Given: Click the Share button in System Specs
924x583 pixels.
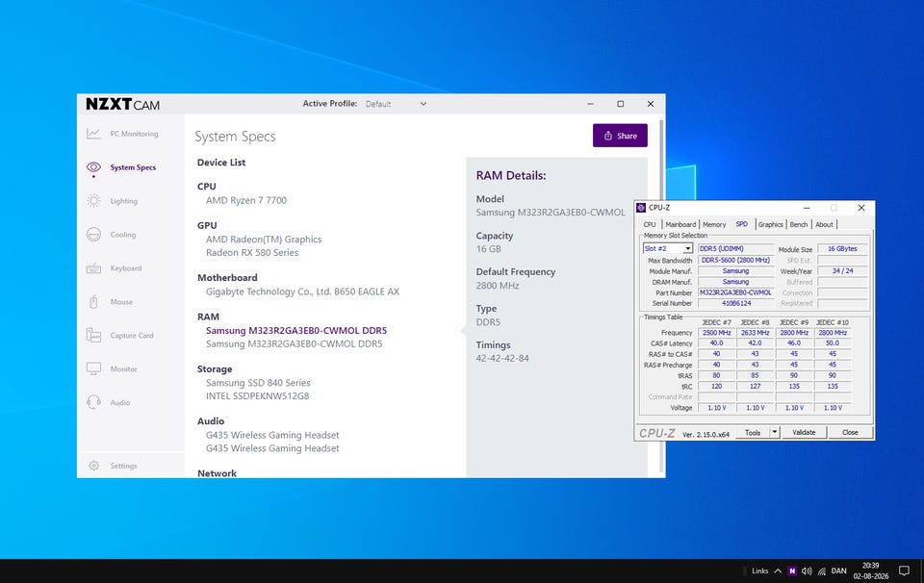Looking at the screenshot, I should (x=620, y=136).
